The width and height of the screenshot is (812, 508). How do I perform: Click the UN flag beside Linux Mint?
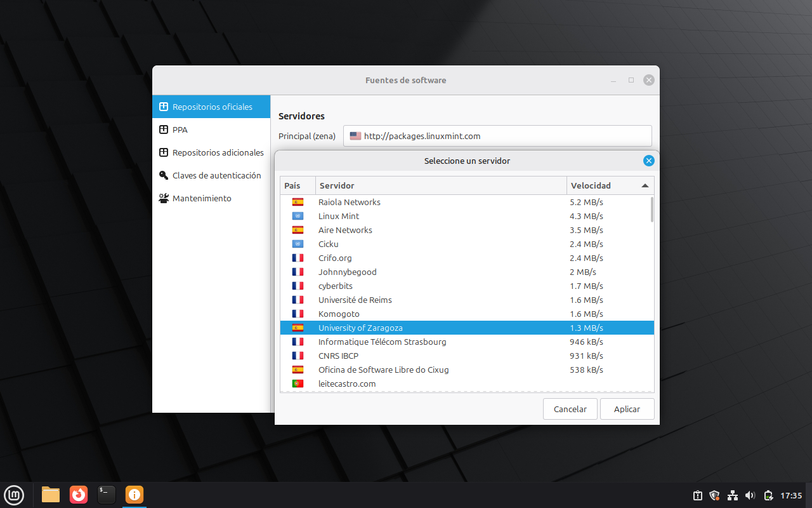[298, 216]
